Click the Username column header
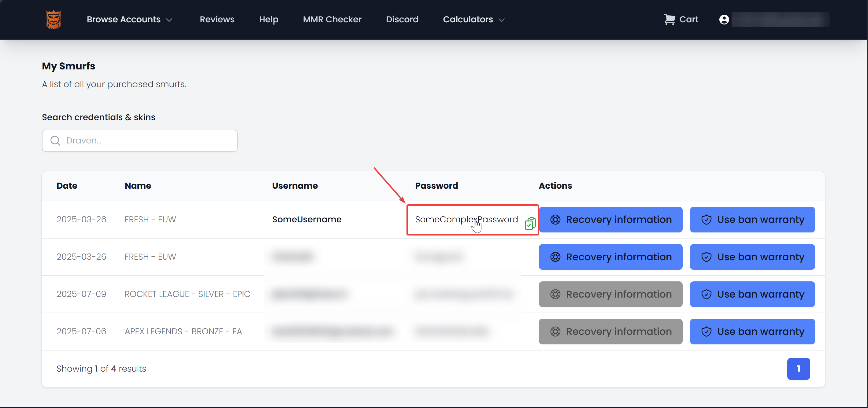 [295, 186]
